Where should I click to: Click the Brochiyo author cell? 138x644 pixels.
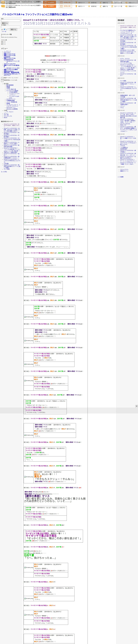(x=55, y=38)
